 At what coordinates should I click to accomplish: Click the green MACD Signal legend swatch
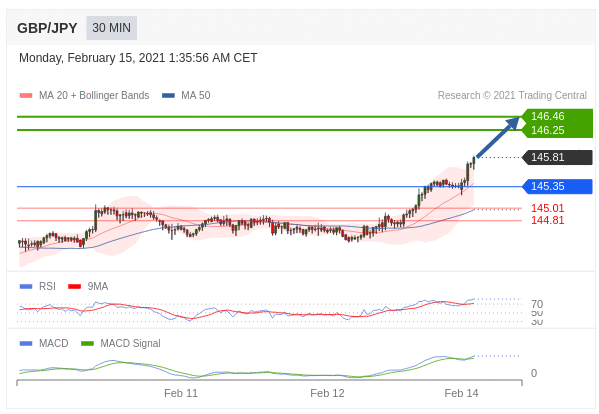[x=87, y=343]
